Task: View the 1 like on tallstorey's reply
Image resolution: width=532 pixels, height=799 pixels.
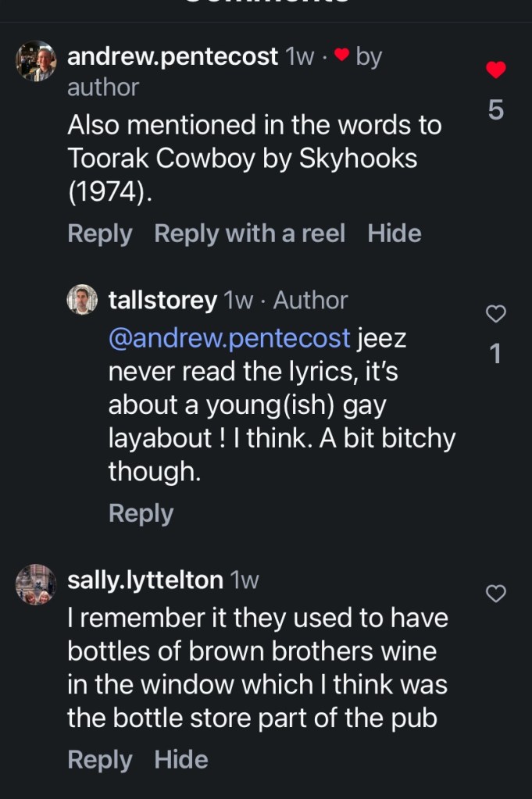Action: 495,355
